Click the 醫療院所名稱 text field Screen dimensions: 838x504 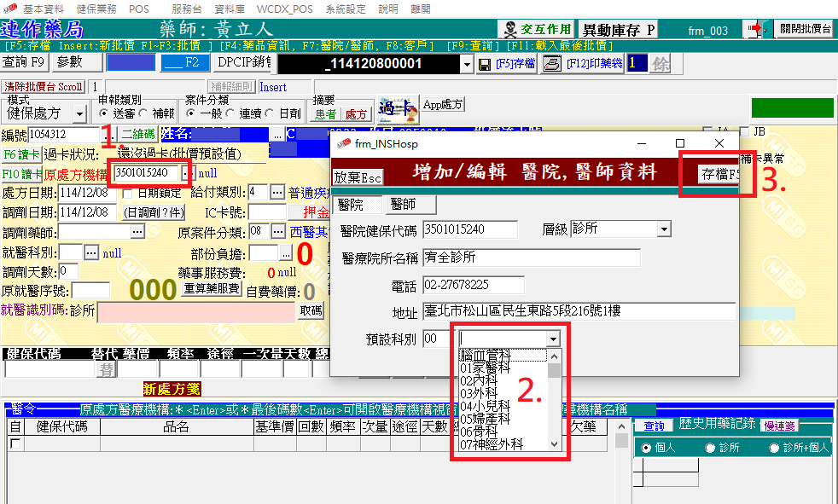coord(531,257)
